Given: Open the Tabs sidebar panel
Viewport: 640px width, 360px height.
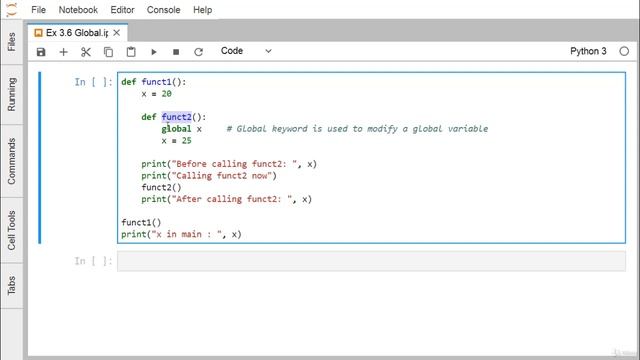Looking at the screenshot, I should [x=11, y=285].
